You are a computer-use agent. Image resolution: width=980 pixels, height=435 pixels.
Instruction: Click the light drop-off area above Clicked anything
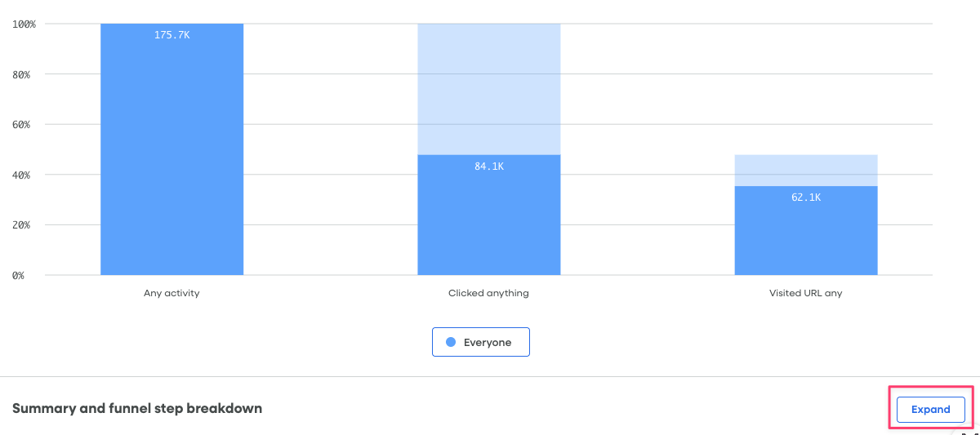click(x=488, y=88)
